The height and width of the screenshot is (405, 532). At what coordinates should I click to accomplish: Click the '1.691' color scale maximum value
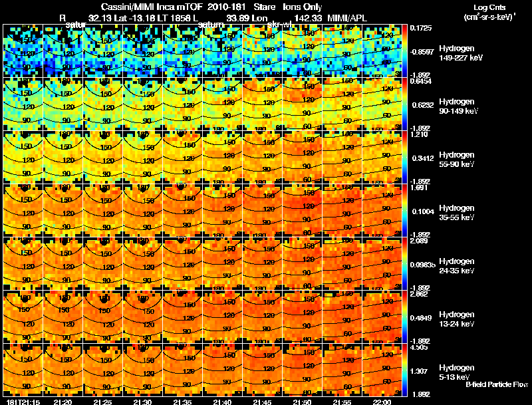tap(419, 188)
